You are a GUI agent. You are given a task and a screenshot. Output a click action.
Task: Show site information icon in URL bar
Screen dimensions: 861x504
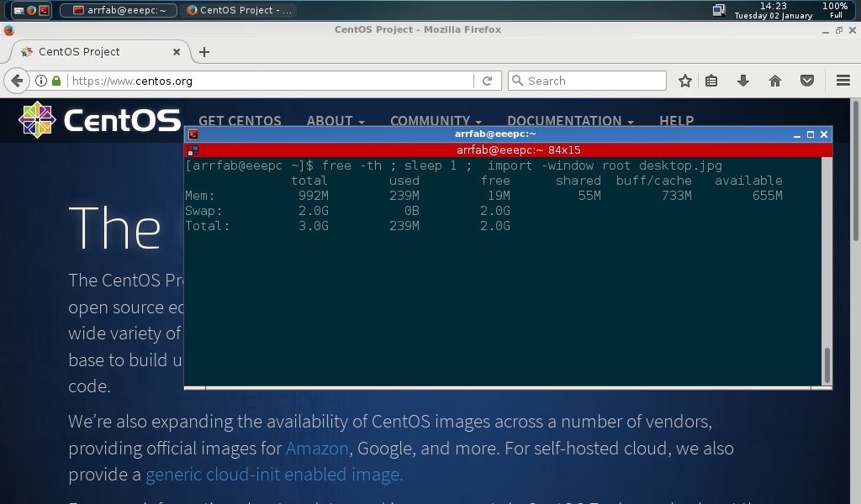(41, 81)
